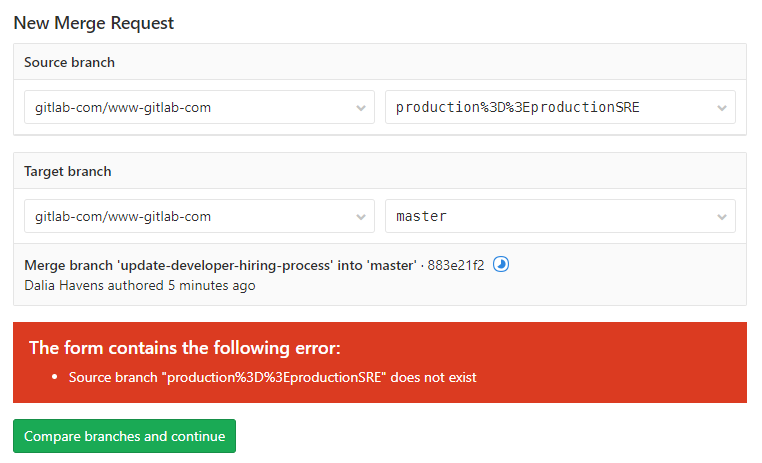Click the '5 minutes ago' timestamp
Screen dimensions: 762x463
[x=211, y=286]
